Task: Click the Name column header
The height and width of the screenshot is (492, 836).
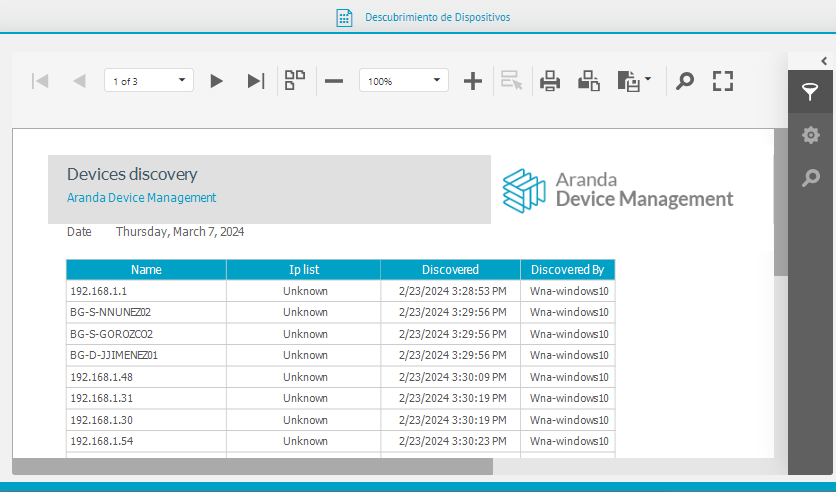Action: [146, 270]
